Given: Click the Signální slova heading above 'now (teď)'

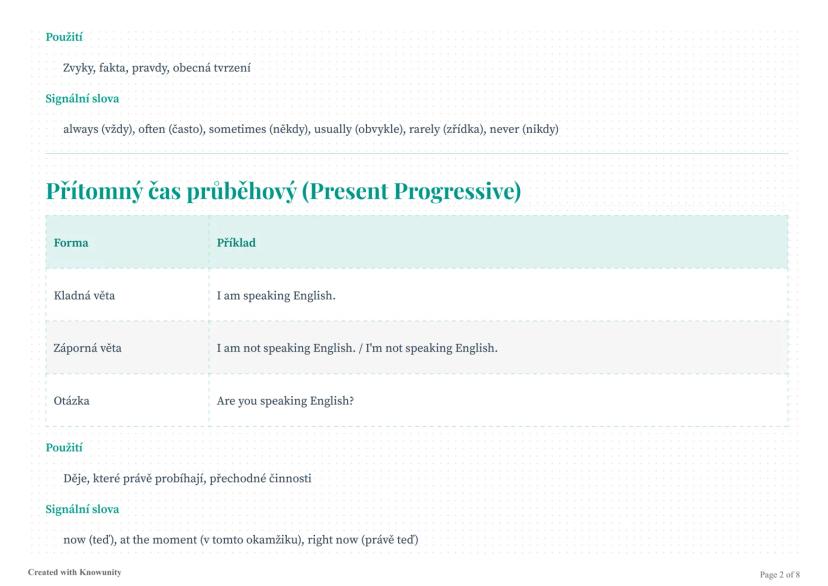Looking at the screenshot, I should coord(82,509).
